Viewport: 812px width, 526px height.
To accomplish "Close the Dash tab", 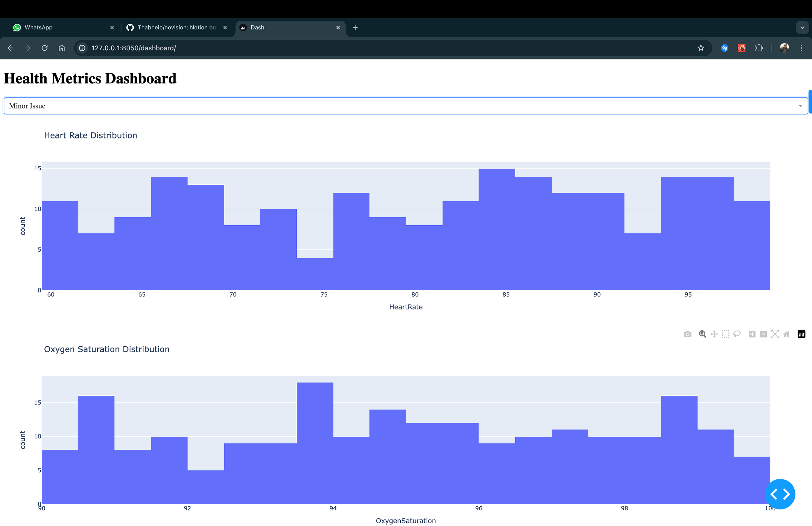I will pyautogui.click(x=338, y=28).
